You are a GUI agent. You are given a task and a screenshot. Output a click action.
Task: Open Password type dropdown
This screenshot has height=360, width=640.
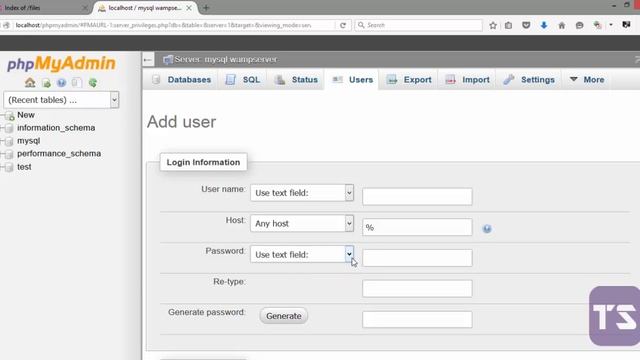302,254
